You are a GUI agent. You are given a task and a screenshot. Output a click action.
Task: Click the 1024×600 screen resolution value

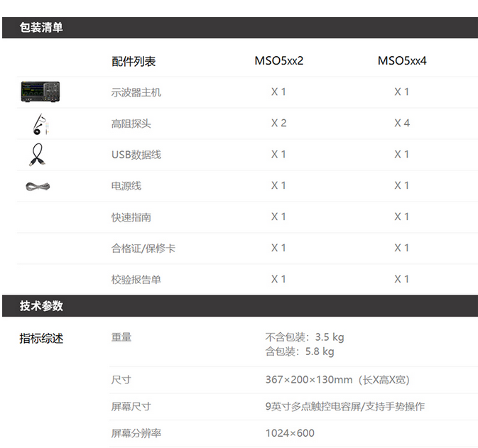(290, 433)
